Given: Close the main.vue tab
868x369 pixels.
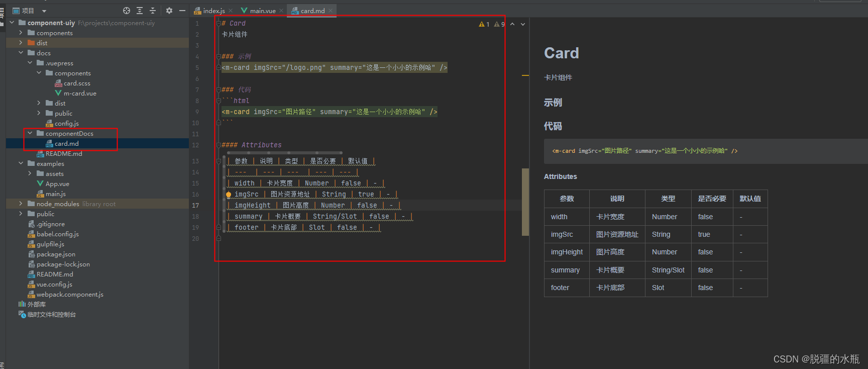Looking at the screenshot, I should (x=281, y=11).
